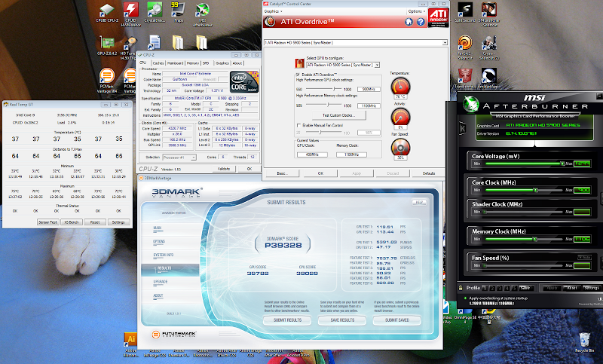This screenshot has width=603, height=364.
Task: Click the Validate button in CPU-Z
Action: tap(223, 169)
